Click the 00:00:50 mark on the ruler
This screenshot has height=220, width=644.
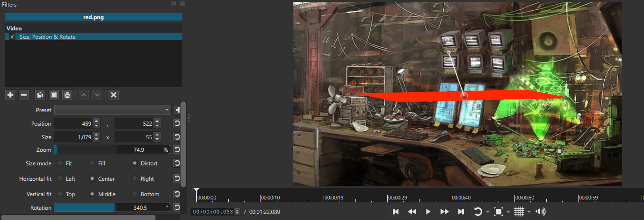(x=524, y=198)
